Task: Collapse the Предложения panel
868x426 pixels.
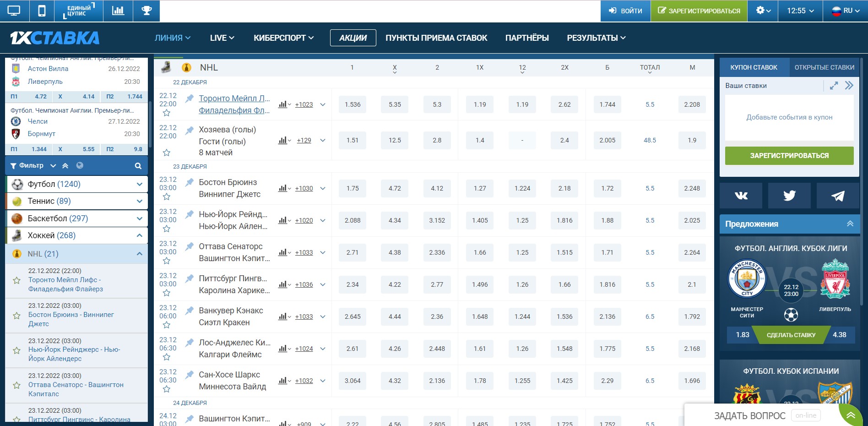Action: tap(850, 224)
